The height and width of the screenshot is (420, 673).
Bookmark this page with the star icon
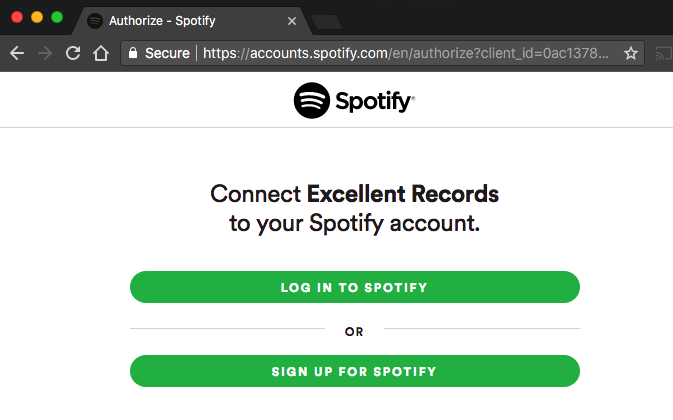(631, 54)
